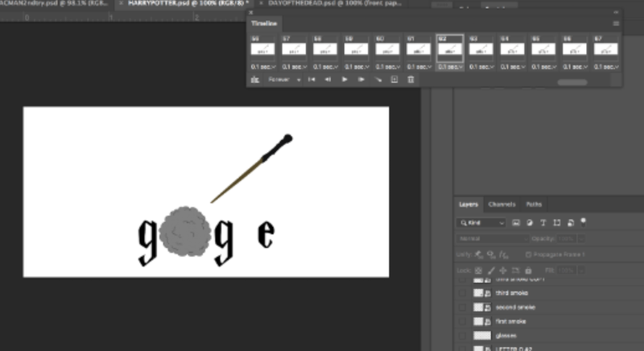This screenshot has width=644, height=351.
Task: Click glasses layer thumbnail
Action: (481, 336)
